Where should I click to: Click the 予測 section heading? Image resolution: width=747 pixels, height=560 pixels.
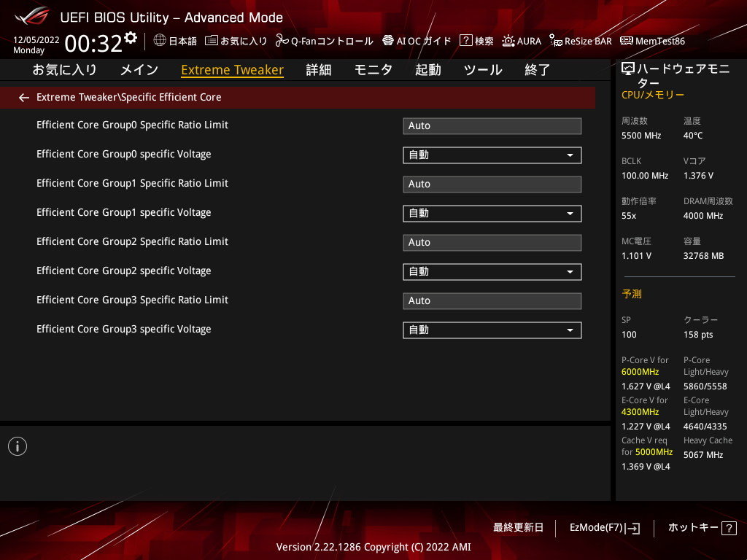click(632, 294)
